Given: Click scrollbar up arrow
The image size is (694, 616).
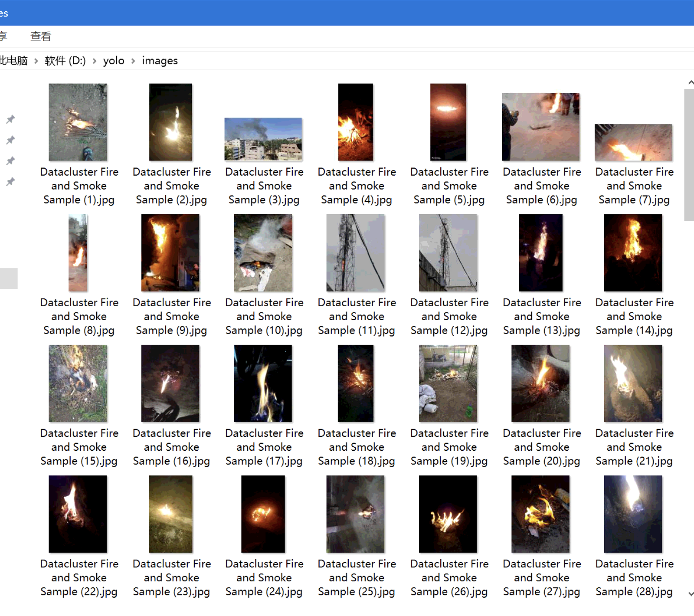Looking at the screenshot, I should pyautogui.click(x=690, y=82).
